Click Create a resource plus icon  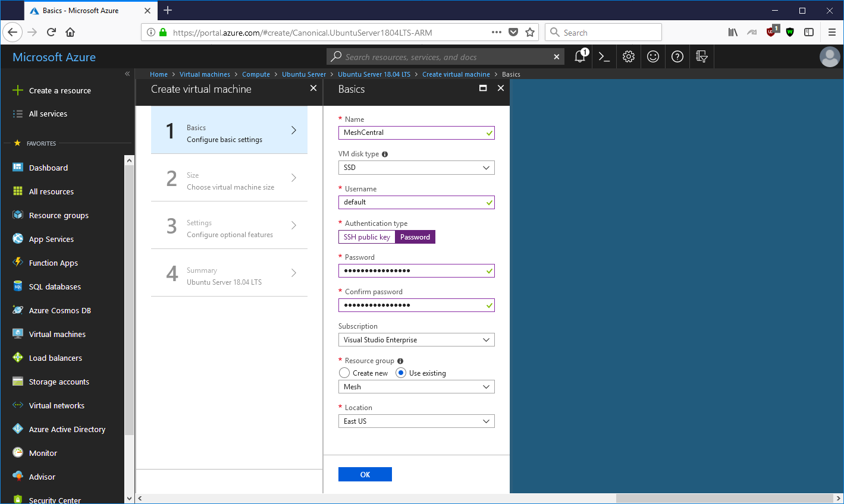click(18, 90)
